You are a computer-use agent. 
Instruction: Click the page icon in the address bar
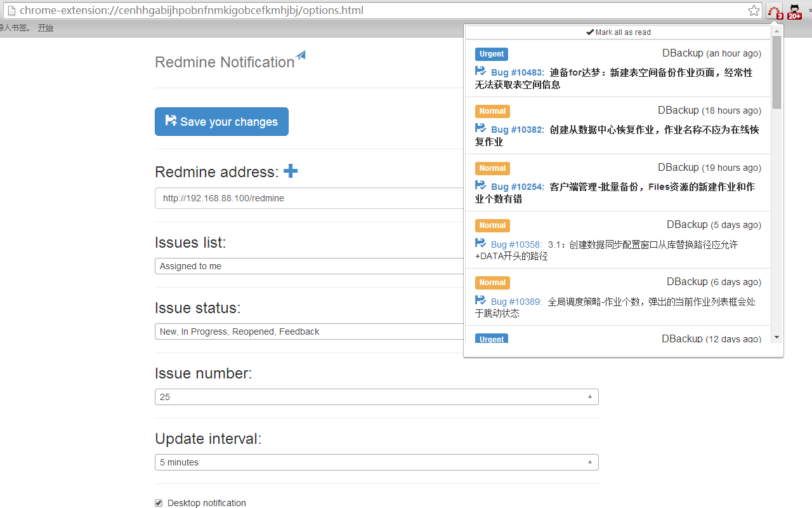11,11
